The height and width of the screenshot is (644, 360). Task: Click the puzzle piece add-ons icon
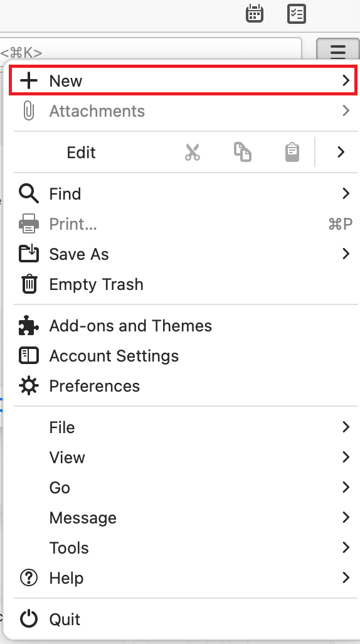pos(29,326)
